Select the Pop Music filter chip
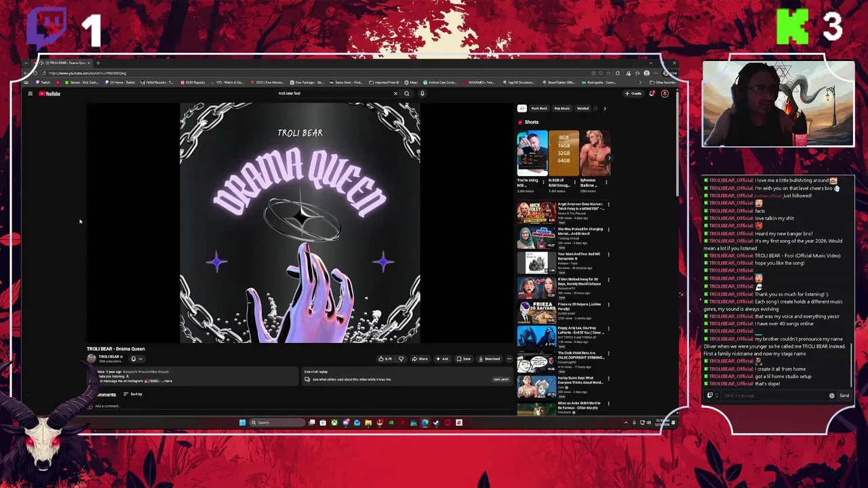Viewport: 868px width, 488px height. [562, 108]
